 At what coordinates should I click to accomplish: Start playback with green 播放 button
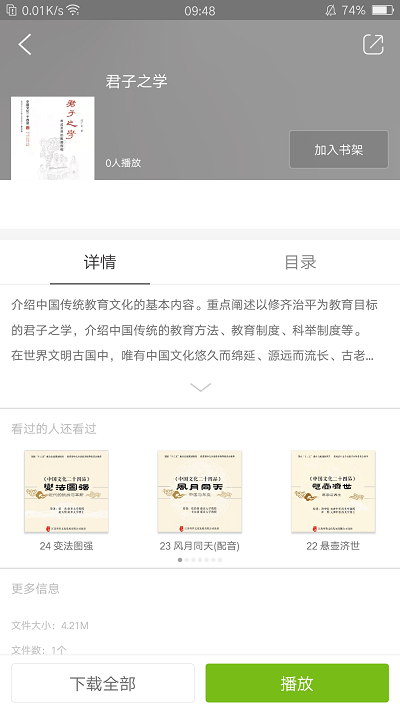click(297, 683)
